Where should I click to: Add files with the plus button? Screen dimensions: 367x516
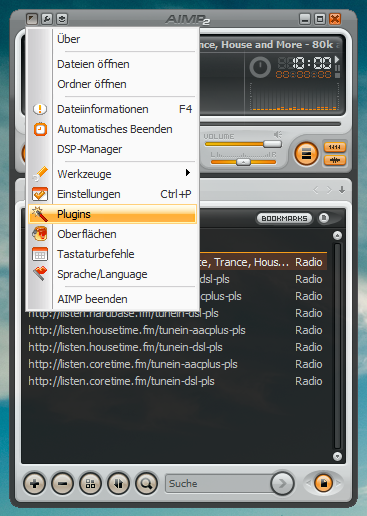click(x=34, y=483)
